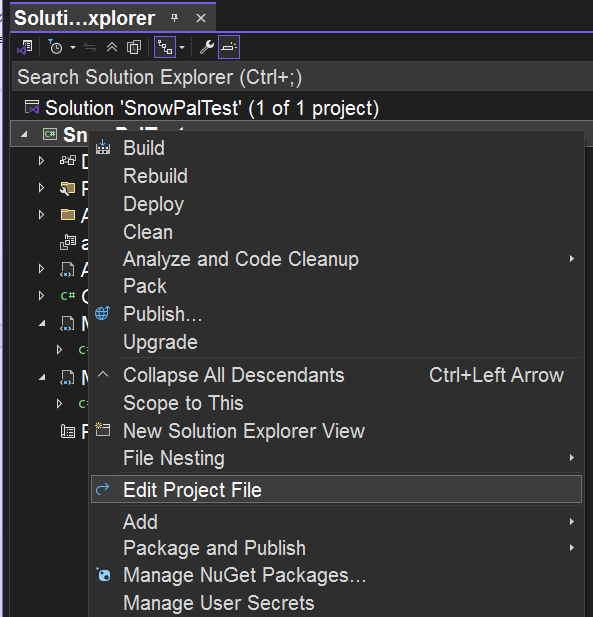This screenshot has height=617, width=593.
Task: Click the settings file icon below the folder
Action: (x=68, y=242)
